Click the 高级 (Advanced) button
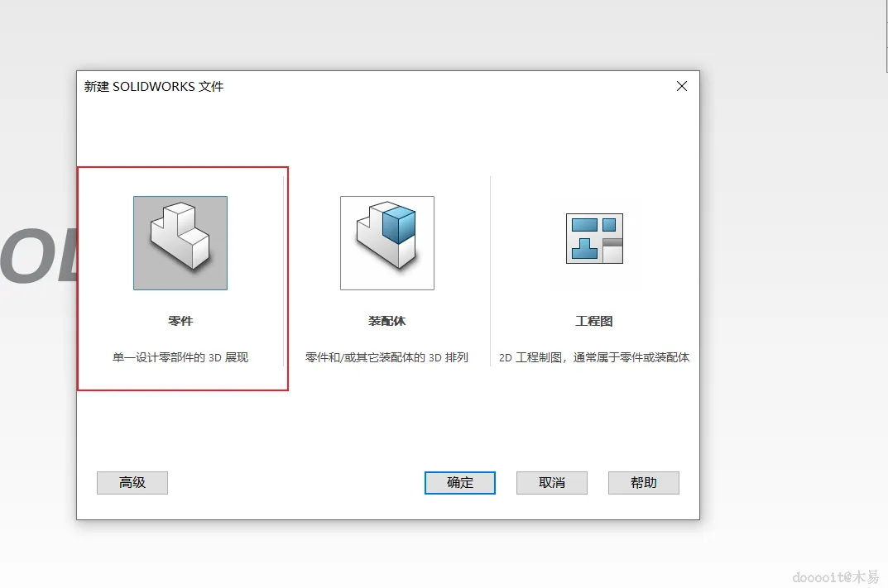This screenshot has height=588, width=888. (x=132, y=483)
